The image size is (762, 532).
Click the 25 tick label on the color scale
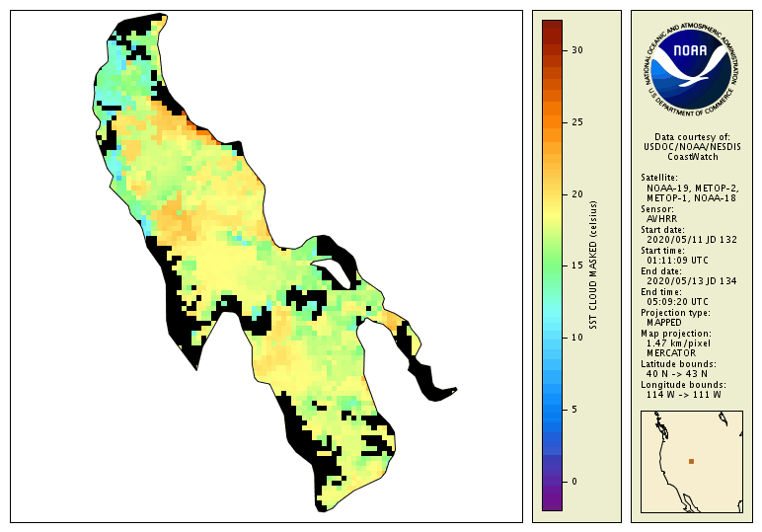(577, 122)
